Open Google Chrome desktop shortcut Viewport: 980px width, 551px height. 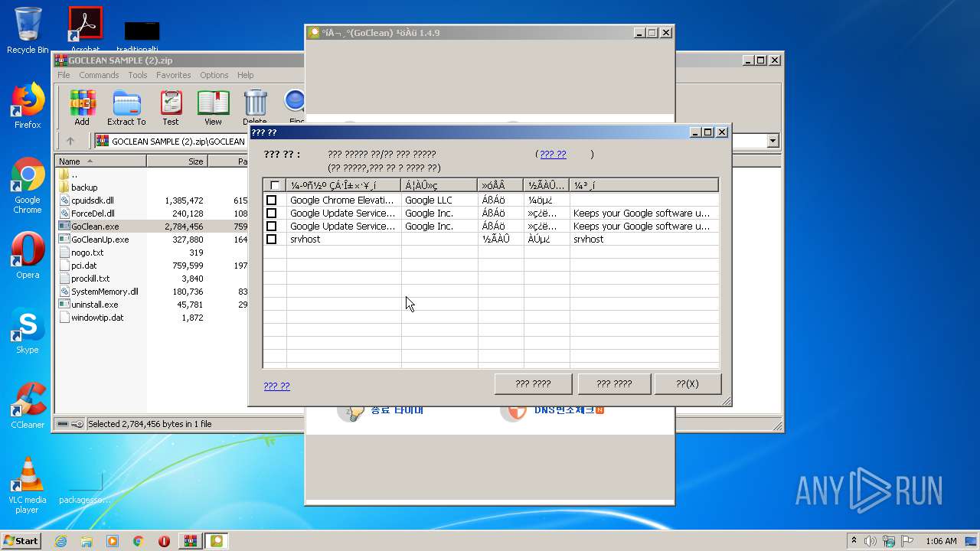coord(28,186)
